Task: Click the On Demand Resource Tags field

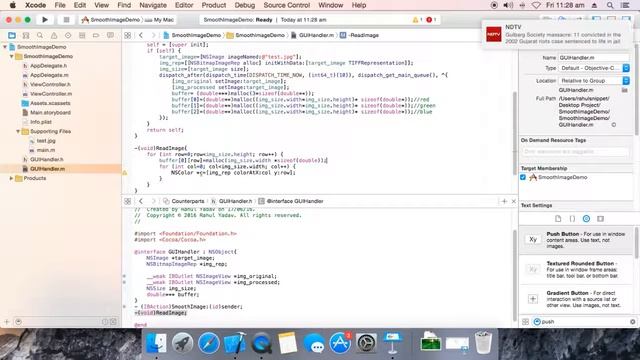Action: (x=575, y=152)
